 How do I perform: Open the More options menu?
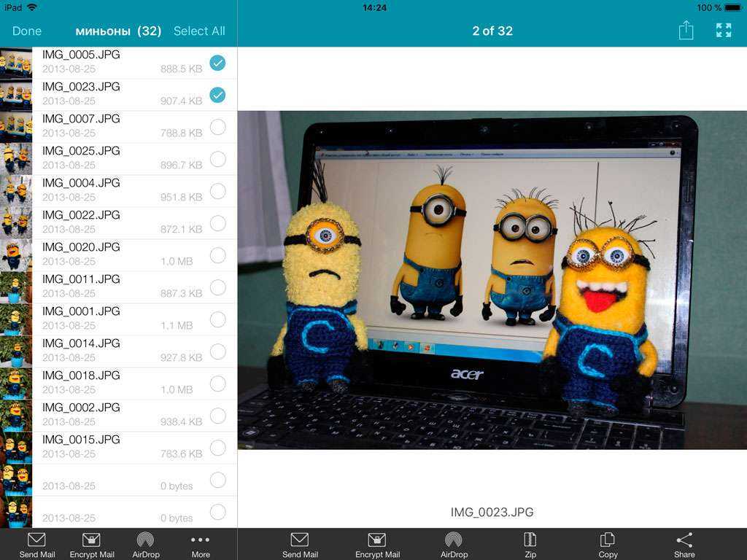[x=201, y=544]
